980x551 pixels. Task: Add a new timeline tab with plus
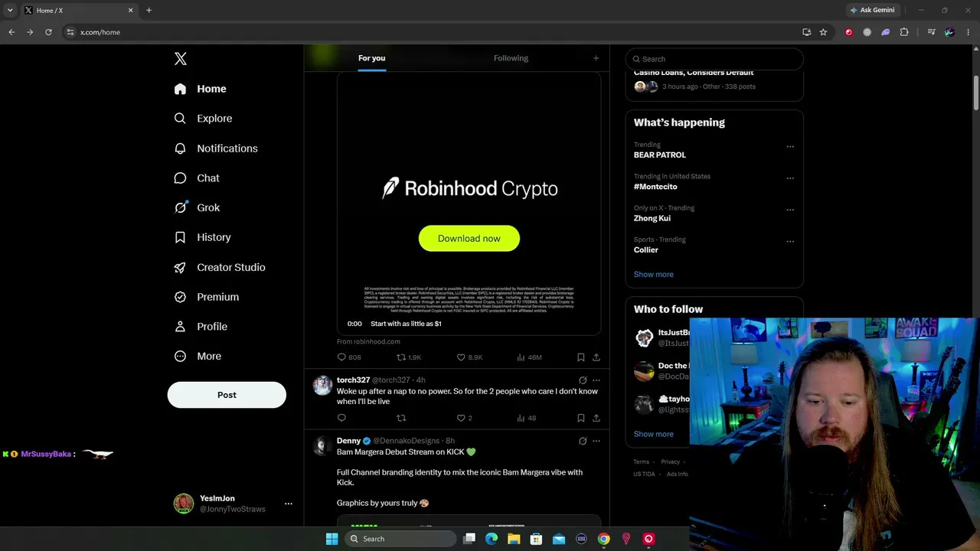(596, 58)
